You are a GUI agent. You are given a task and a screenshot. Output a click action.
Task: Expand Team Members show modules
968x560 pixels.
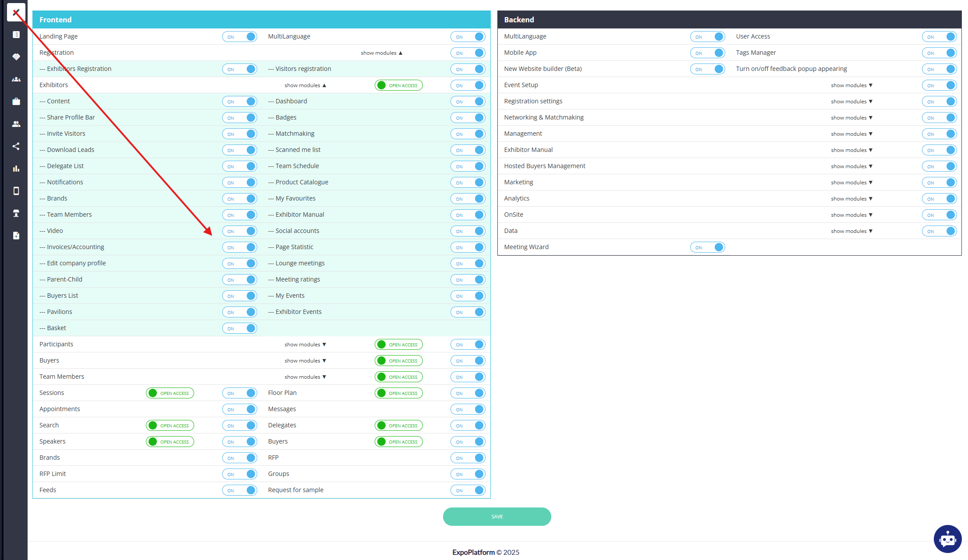point(305,377)
